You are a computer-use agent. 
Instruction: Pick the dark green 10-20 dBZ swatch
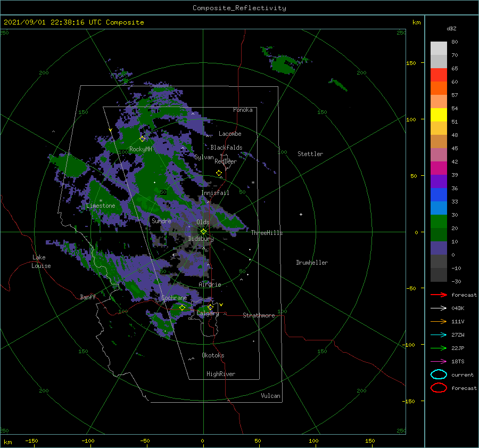439,235
